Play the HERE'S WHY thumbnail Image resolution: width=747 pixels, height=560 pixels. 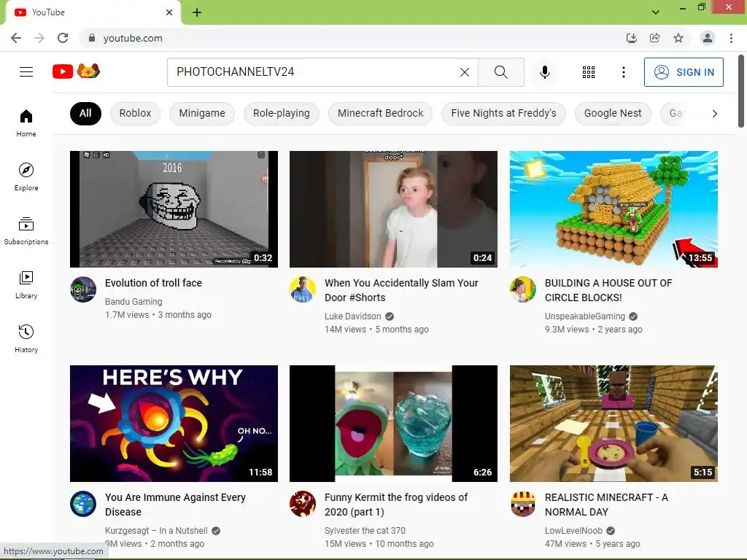coord(174,424)
